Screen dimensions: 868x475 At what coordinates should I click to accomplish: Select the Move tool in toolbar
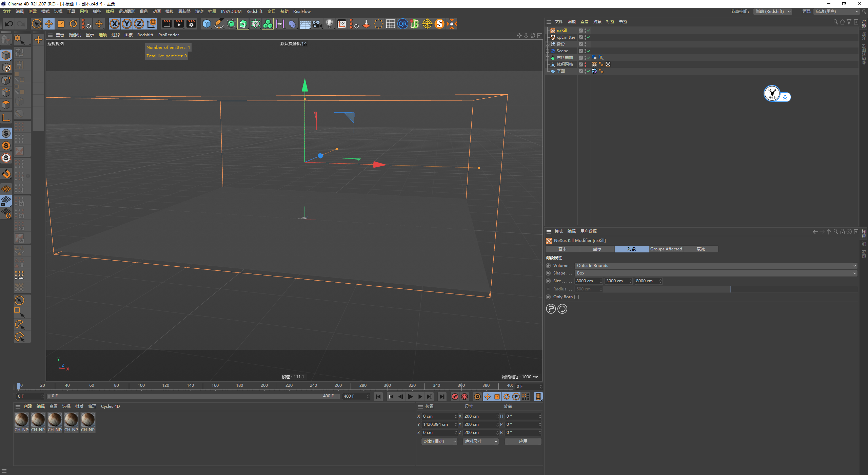[x=49, y=24]
